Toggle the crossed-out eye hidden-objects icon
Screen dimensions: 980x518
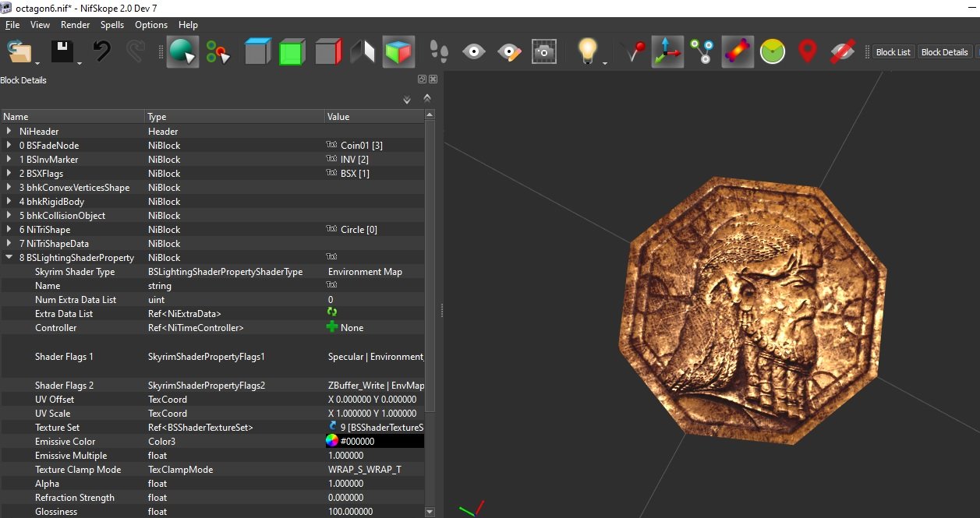click(x=843, y=52)
